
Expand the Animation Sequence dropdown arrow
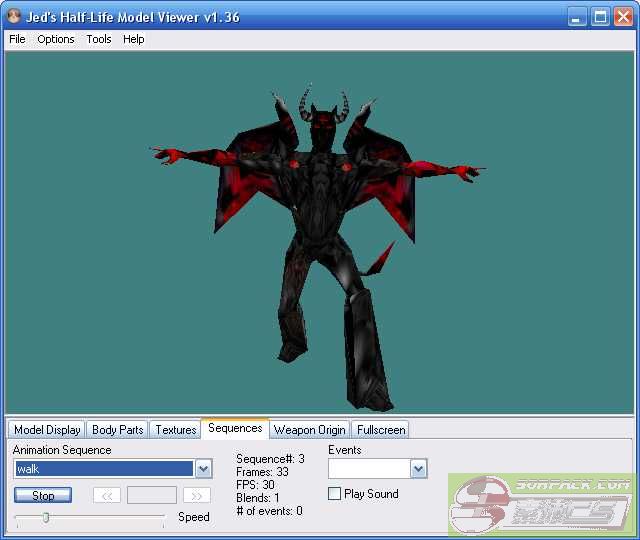click(x=203, y=469)
